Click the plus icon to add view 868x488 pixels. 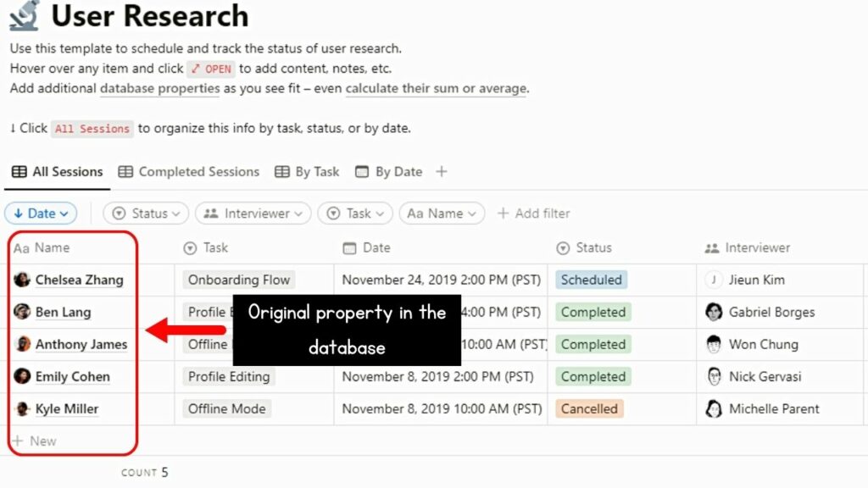[441, 172]
